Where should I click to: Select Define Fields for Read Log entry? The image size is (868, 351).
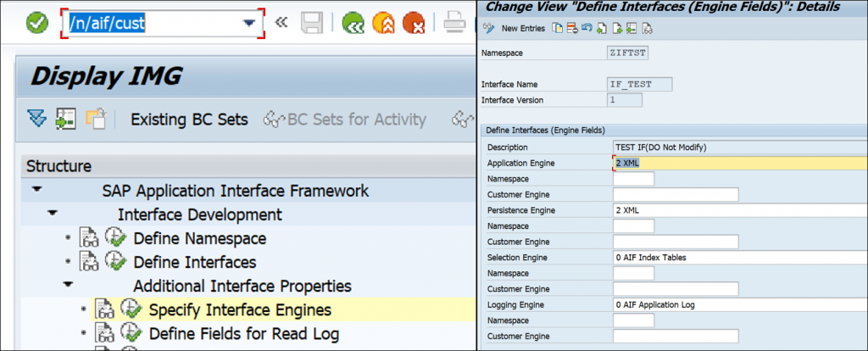point(244,333)
